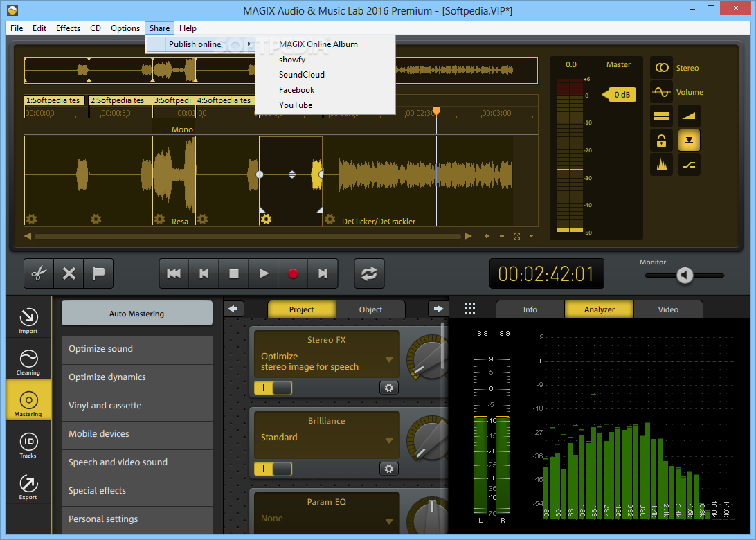The height and width of the screenshot is (540, 756).
Task: Select Vinyl and cassette preset
Action: pos(137,406)
